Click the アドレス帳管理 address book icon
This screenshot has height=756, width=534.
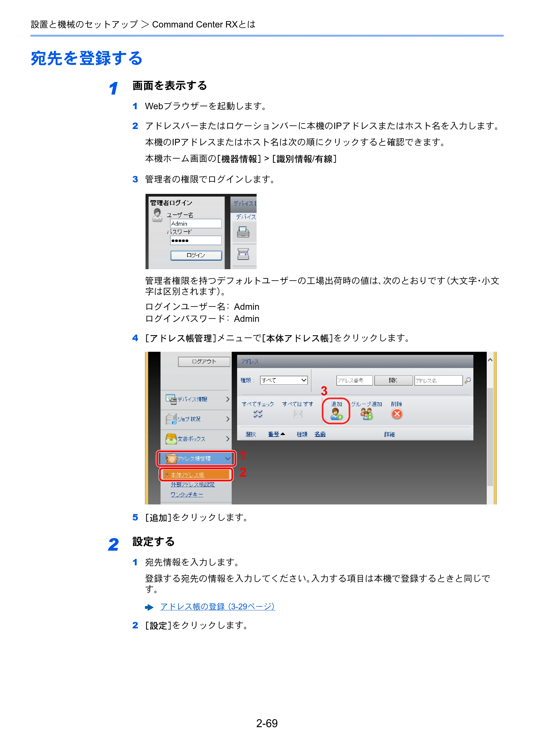pyautogui.click(x=171, y=459)
